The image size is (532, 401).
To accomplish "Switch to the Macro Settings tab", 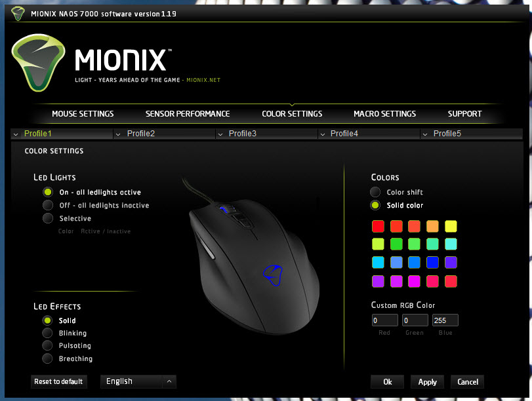I will point(385,114).
